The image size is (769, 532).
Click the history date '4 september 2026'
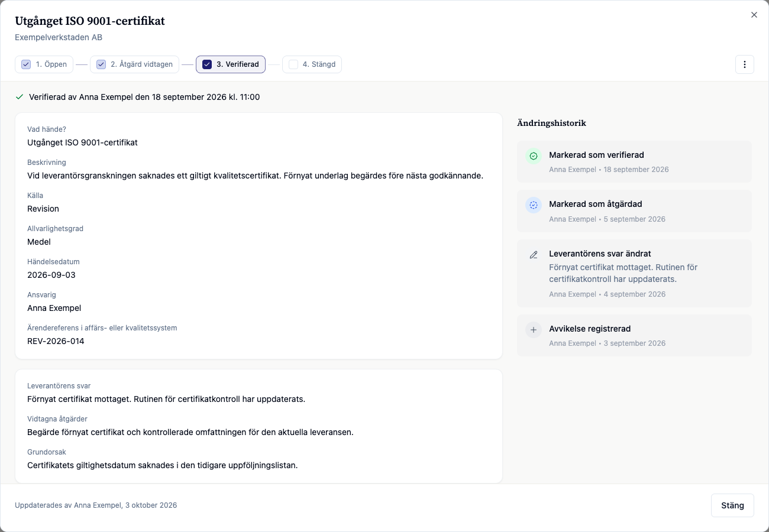coord(634,294)
